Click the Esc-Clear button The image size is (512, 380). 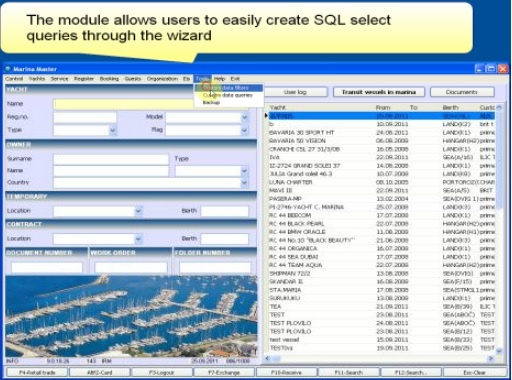coord(474,372)
